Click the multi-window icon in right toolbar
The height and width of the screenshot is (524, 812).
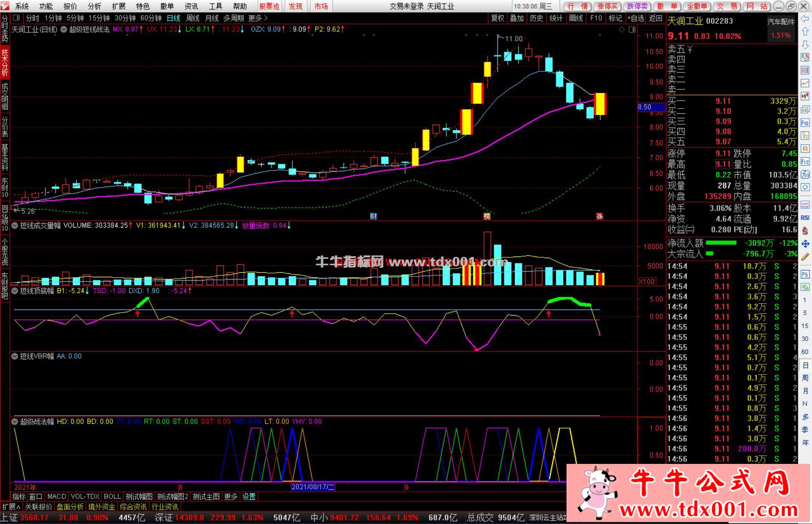click(x=805, y=109)
